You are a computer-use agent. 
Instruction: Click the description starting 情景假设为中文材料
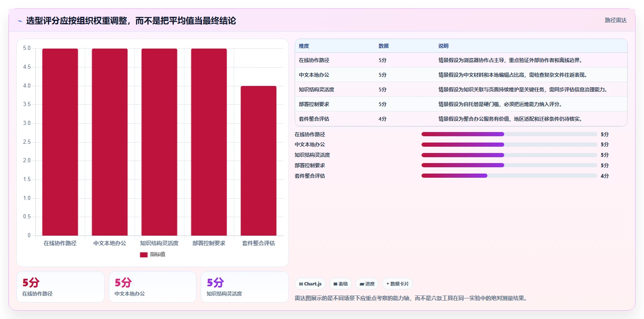(x=513, y=75)
